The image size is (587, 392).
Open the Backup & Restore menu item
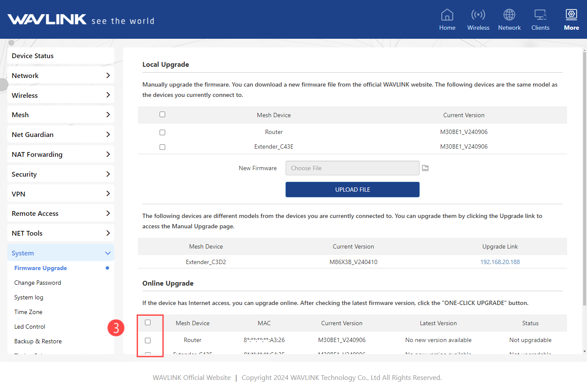click(x=38, y=341)
